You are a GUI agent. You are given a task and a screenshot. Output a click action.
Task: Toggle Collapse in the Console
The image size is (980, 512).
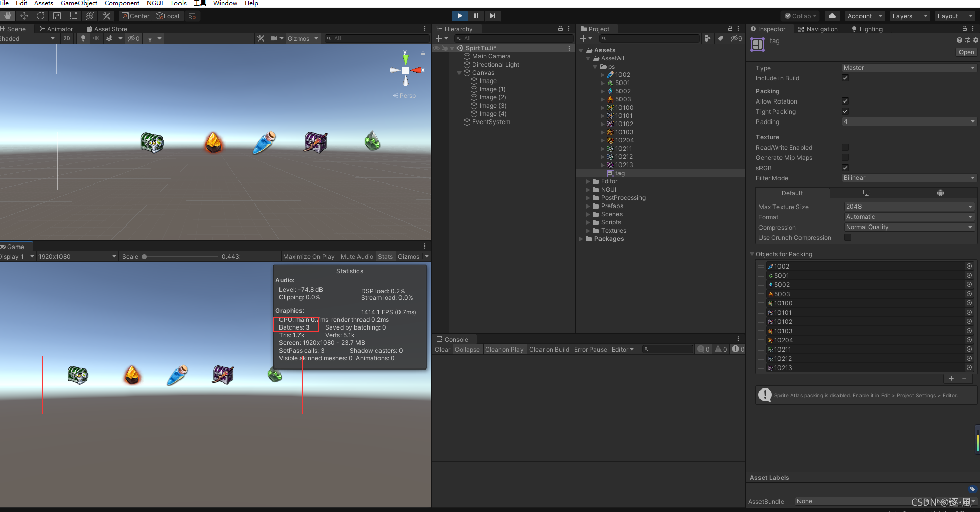point(467,349)
